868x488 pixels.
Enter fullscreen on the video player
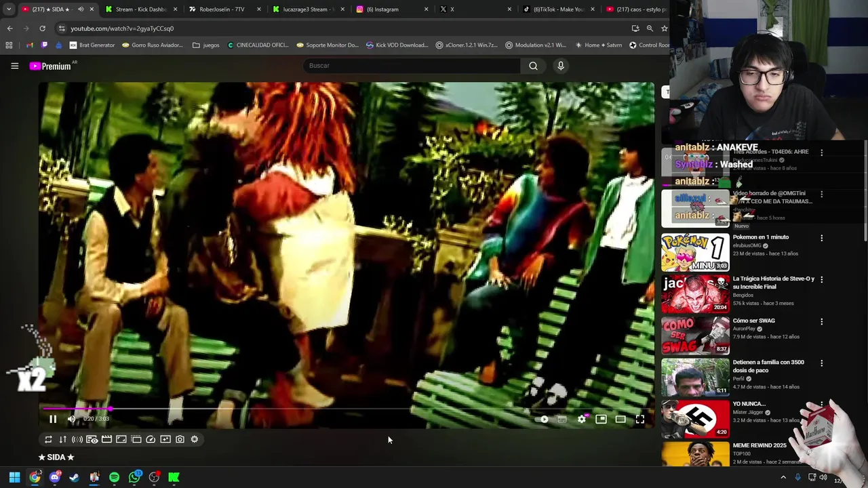click(639, 420)
